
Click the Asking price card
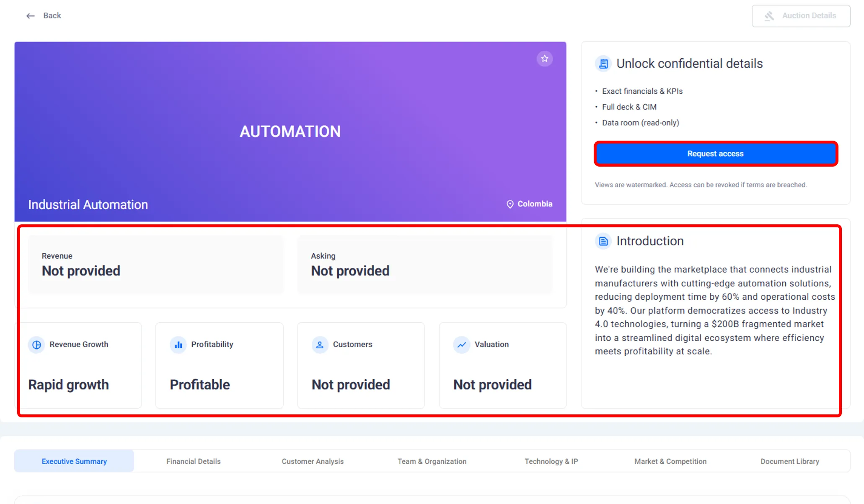tap(425, 264)
